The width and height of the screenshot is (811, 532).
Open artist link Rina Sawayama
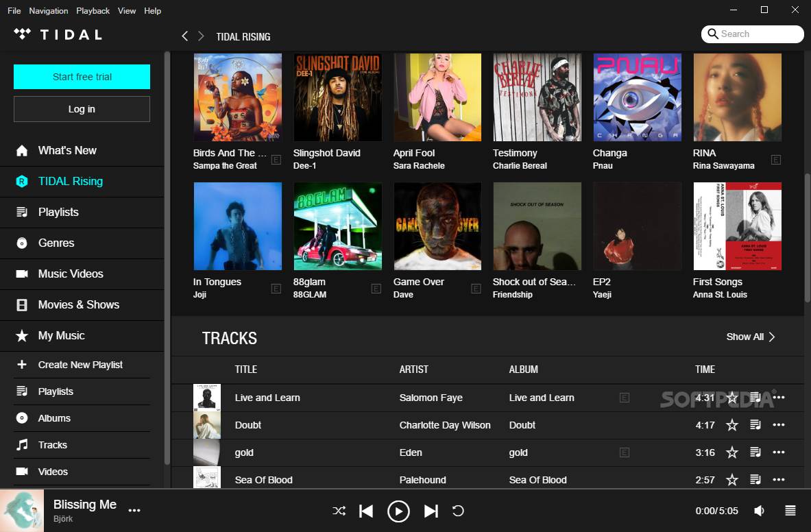coord(723,165)
